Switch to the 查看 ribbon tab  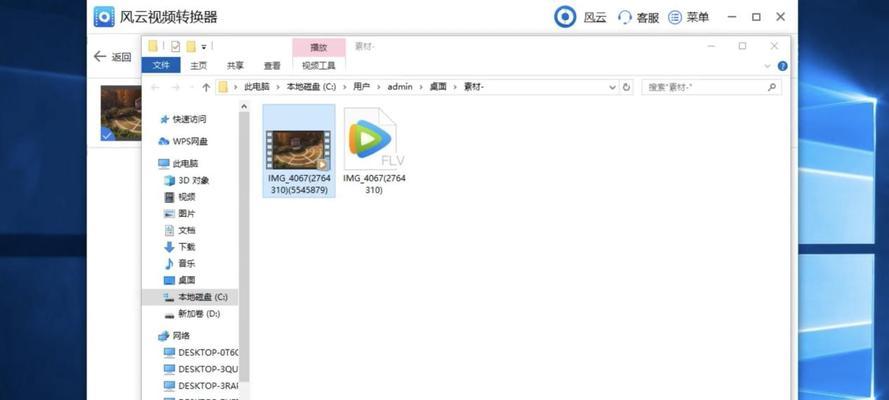[x=272, y=66]
